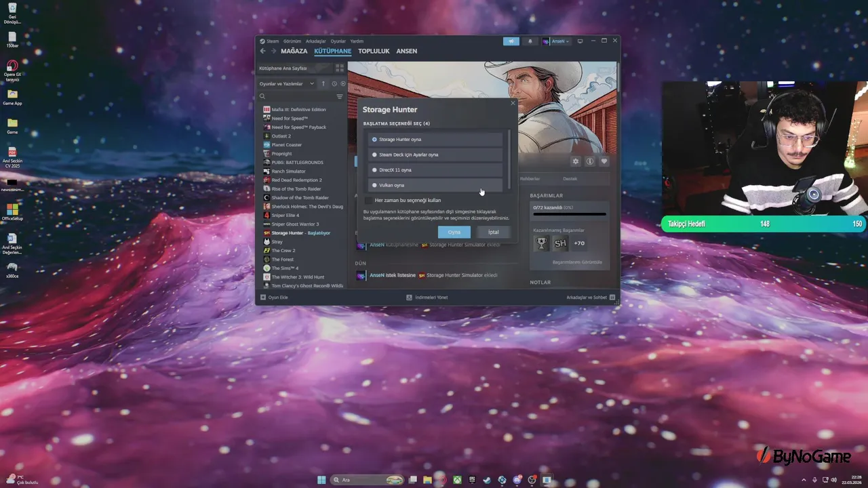868x488 pixels.
Task: Open advanced library filter options icon
Action: [340, 97]
